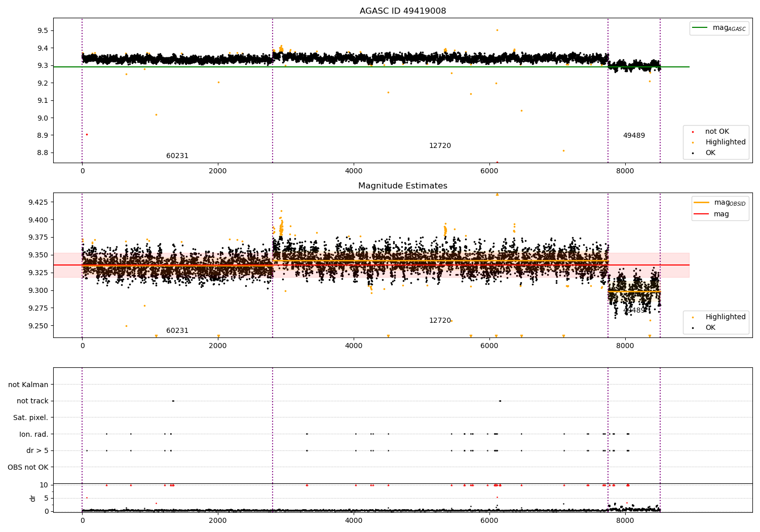Click 'not OK' entry in top legend

(717, 132)
